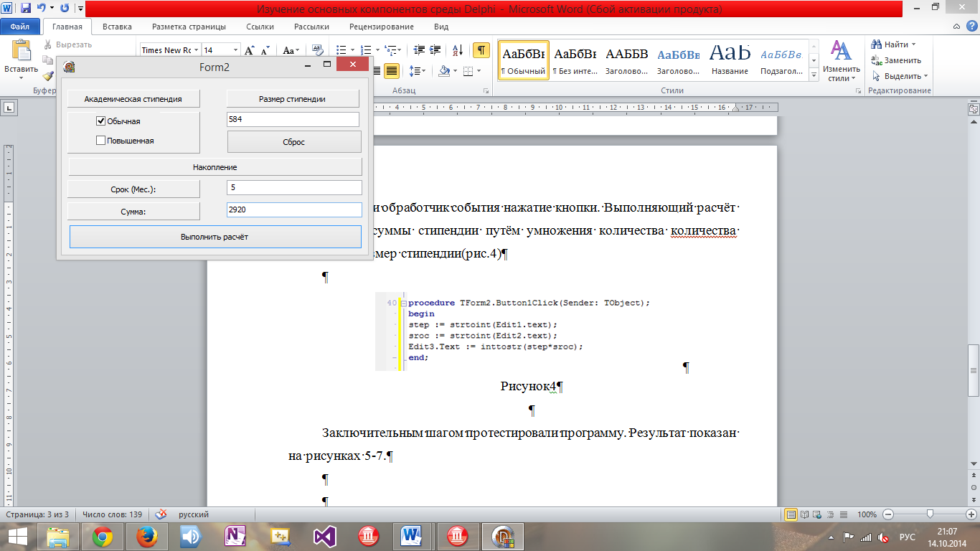Save the document from Quick Access toolbar
980x551 pixels.
pyautogui.click(x=26, y=9)
